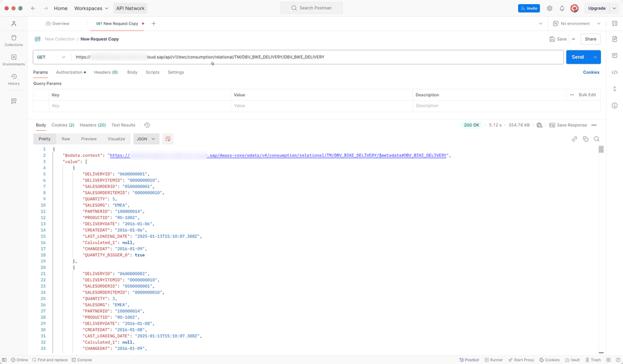This screenshot has height=364, width=623.
Task: Open the Workspaces dropdown
Action: point(91,8)
